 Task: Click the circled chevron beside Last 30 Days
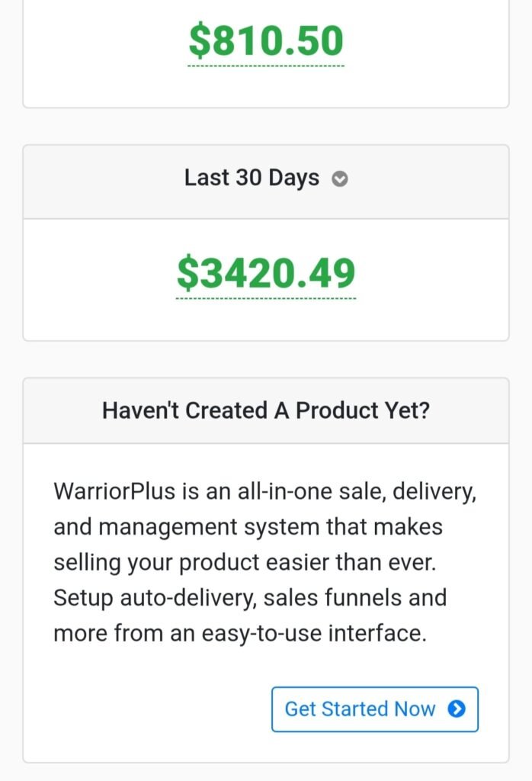point(340,178)
